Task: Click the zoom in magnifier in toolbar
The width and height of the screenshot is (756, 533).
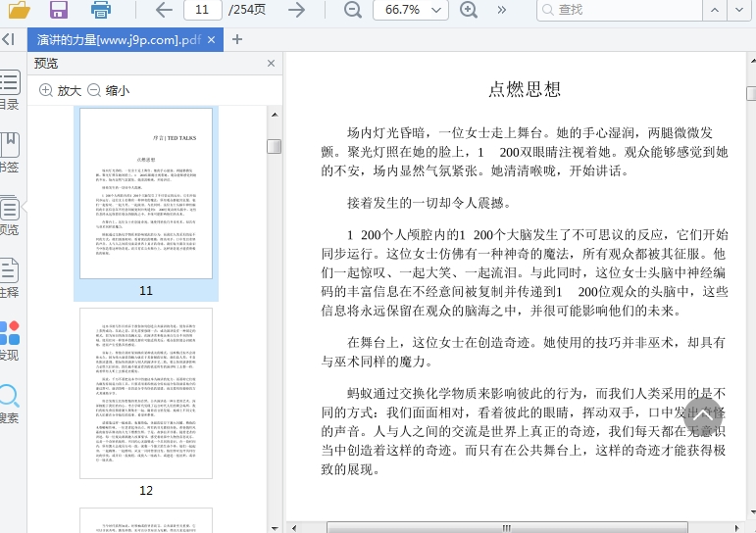Action: coord(469,10)
